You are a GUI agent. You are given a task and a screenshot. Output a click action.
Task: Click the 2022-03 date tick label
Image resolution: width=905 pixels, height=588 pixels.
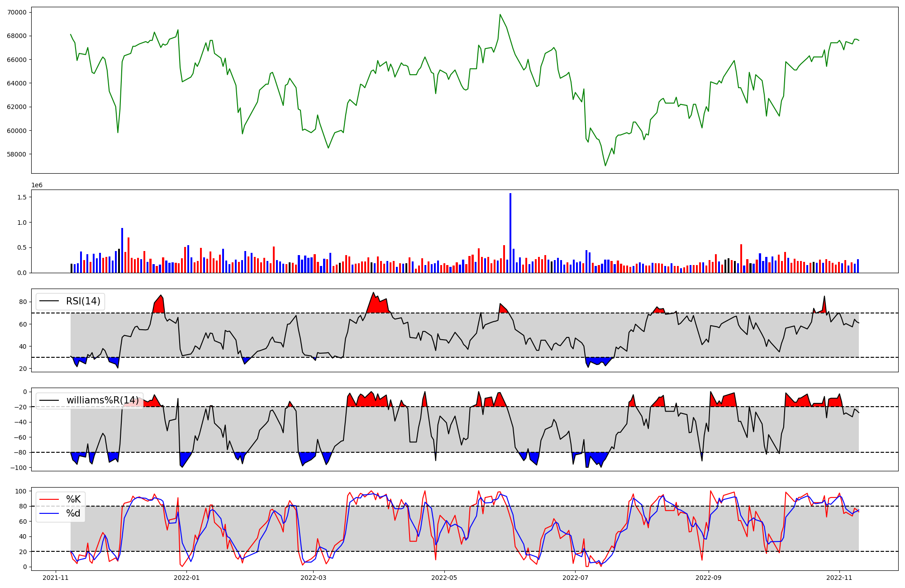click(x=313, y=578)
